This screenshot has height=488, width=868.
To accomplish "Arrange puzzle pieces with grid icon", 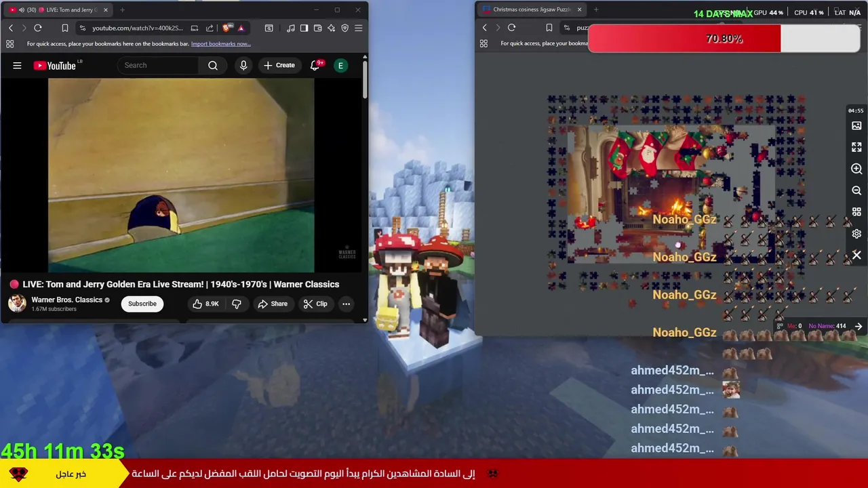I will tap(856, 212).
